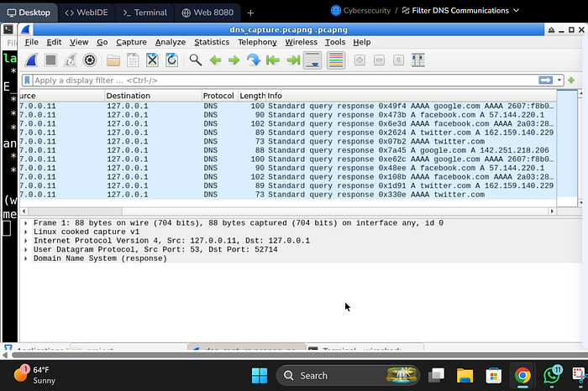The height and width of the screenshot is (391, 588).
Task: Reload the capture file icon
Action: 171,60
